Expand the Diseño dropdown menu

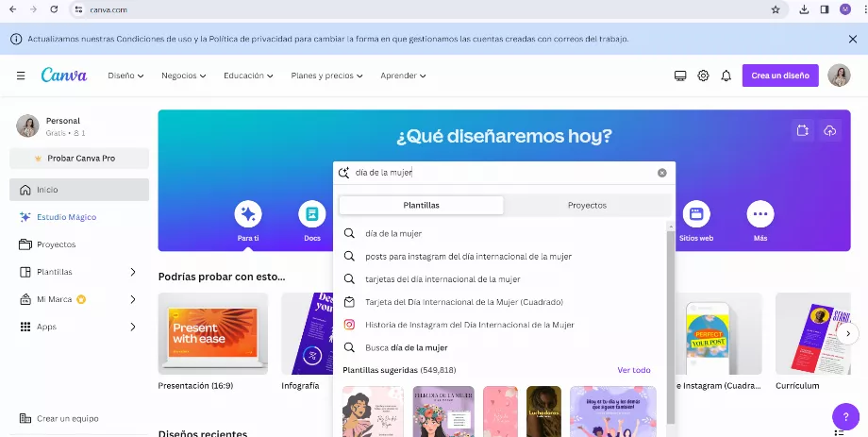[x=125, y=76]
